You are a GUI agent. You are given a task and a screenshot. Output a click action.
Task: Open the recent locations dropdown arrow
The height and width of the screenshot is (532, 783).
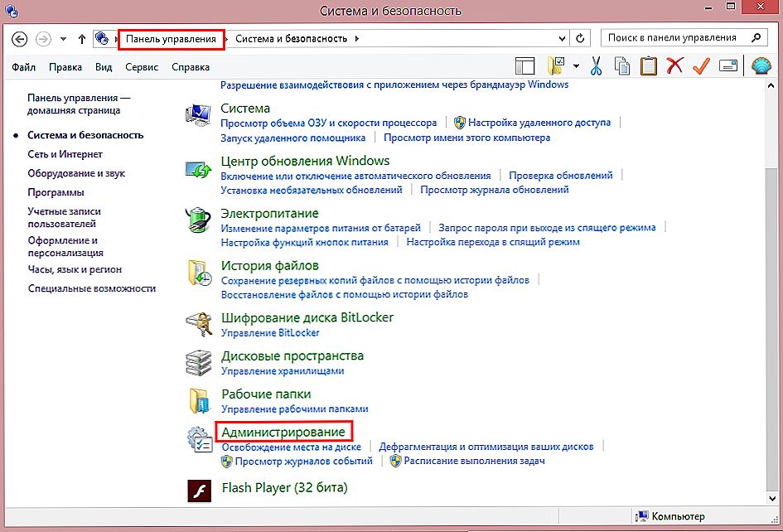click(x=64, y=39)
